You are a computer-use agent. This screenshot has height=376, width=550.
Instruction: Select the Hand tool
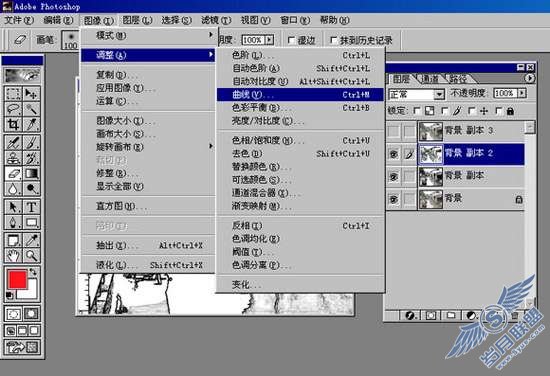click(x=13, y=256)
